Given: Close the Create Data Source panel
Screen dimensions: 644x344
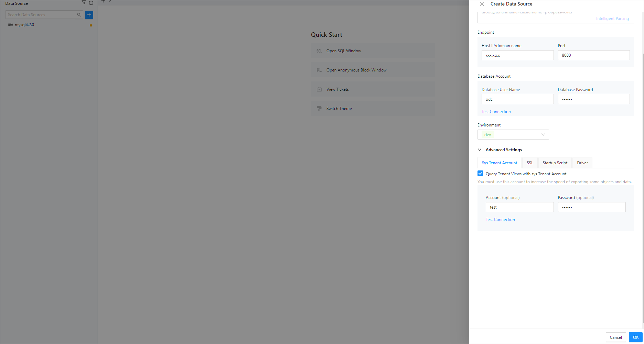Looking at the screenshot, I should click(x=482, y=4).
